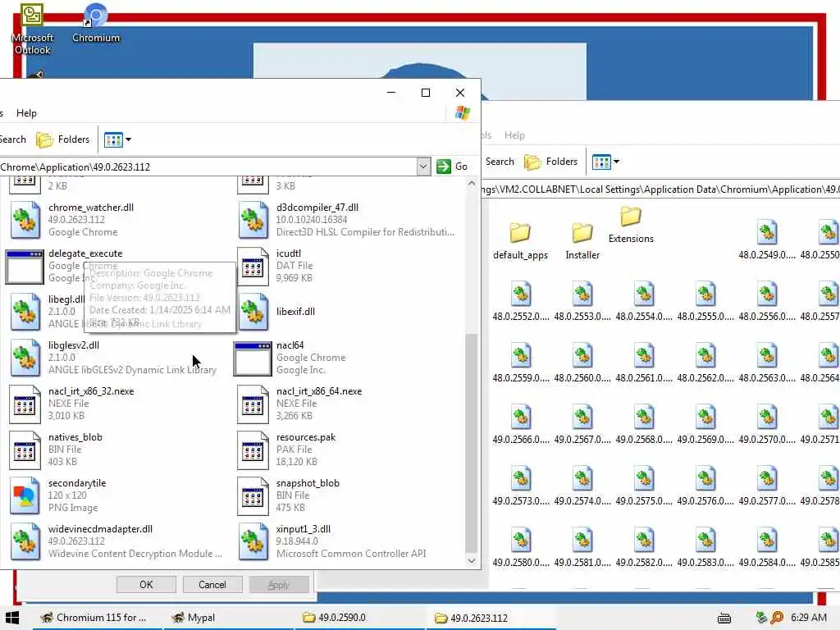Click Search in back Explorer toolbar
This screenshot has width=840, height=630.
pyautogui.click(x=500, y=162)
